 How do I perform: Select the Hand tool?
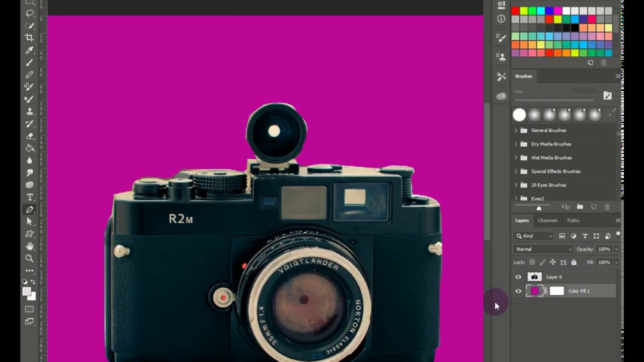coord(30,246)
